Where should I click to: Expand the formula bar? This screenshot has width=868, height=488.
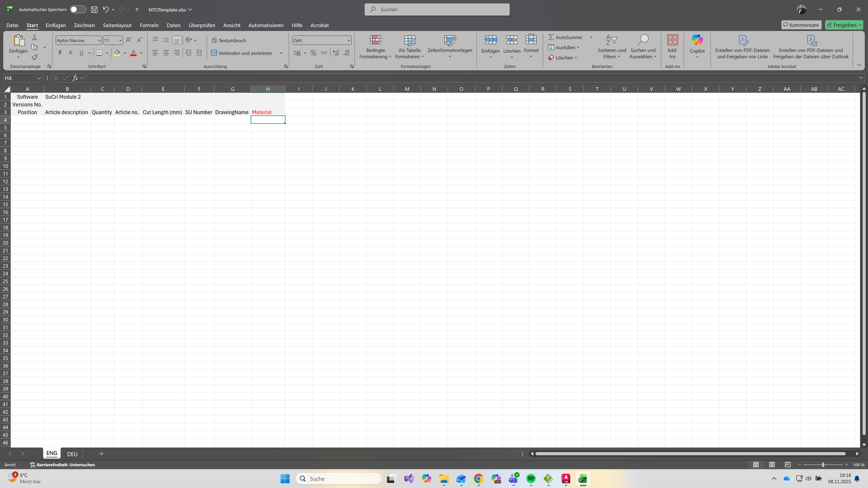861,78
